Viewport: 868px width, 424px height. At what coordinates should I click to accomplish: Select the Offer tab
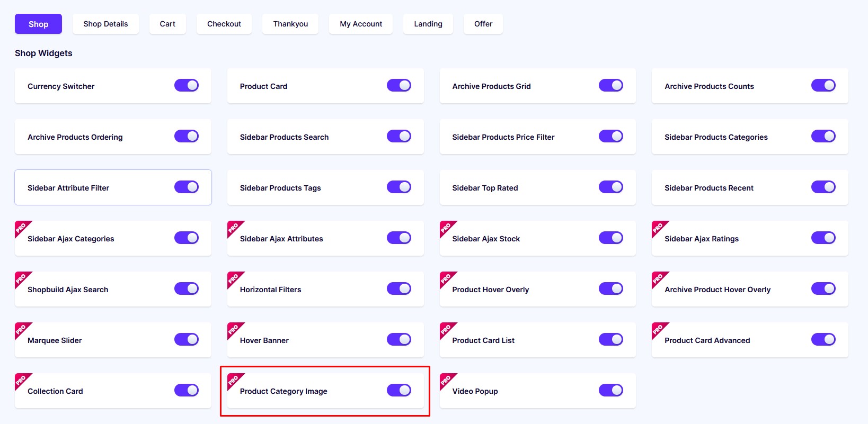coord(483,24)
